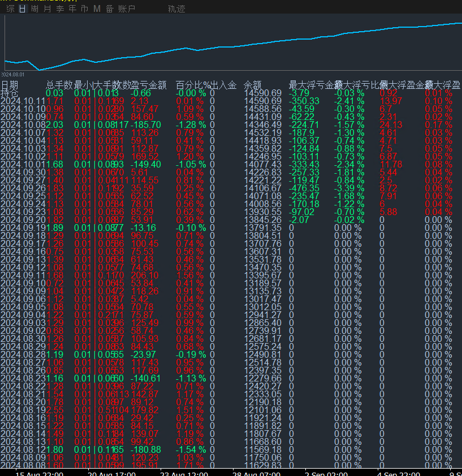This screenshot has height=476, width=462.
Task: Click the 盈亏金额 column header
Action: [x=149, y=85]
